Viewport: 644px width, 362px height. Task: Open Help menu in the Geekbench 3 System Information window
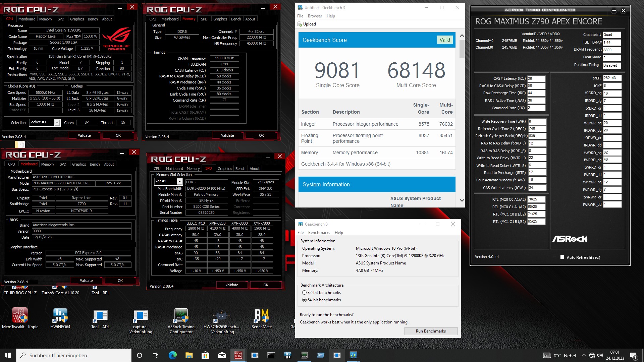point(339,233)
